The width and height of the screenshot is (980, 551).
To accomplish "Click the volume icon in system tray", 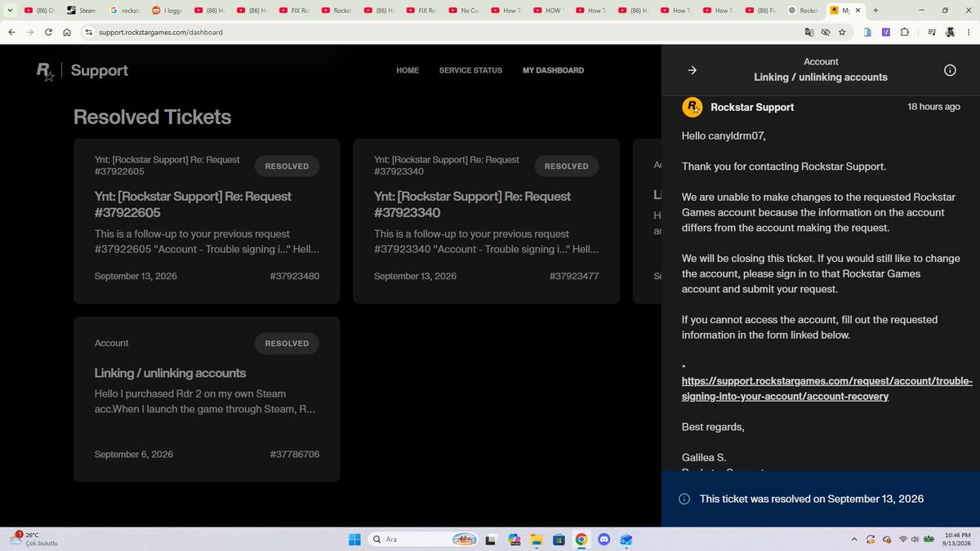I will coord(915,540).
